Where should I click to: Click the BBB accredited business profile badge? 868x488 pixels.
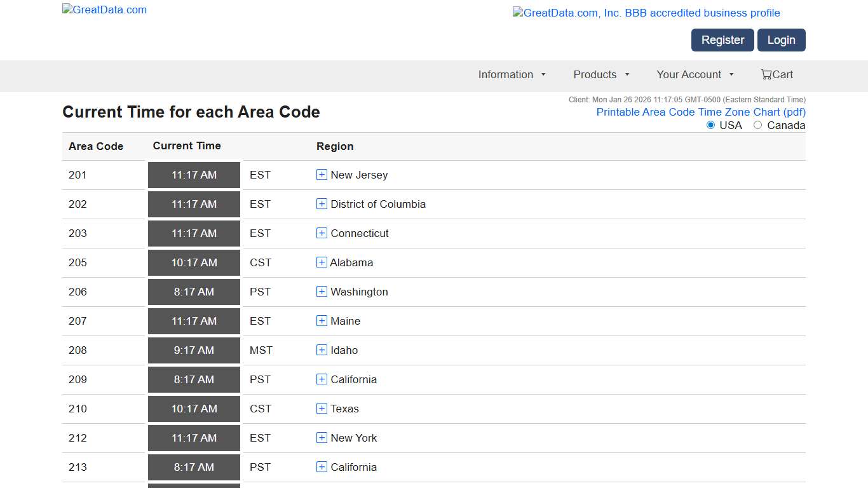(646, 13)
